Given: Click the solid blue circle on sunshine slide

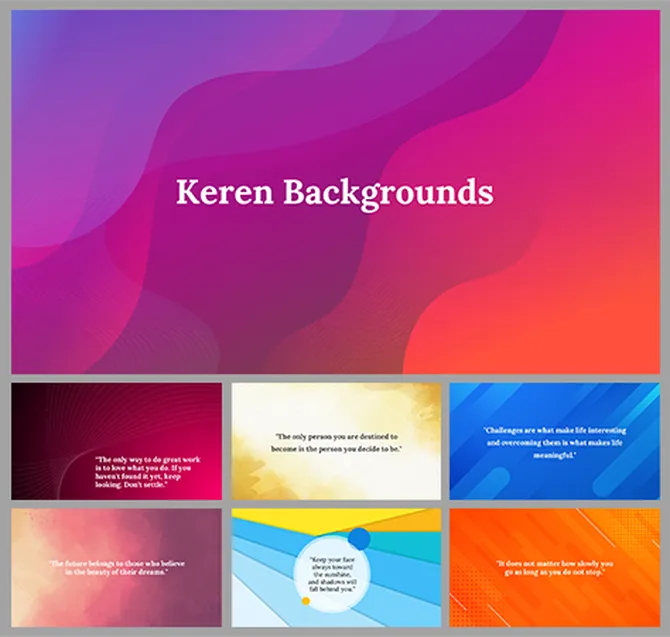Looking at the screenshot, I should tap(359, 540).
